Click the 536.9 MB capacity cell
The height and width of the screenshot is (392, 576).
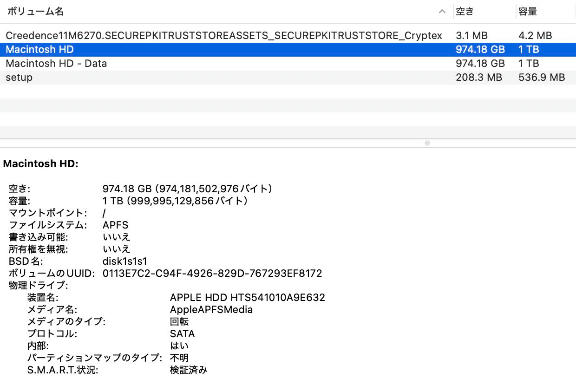pos(542,77)
